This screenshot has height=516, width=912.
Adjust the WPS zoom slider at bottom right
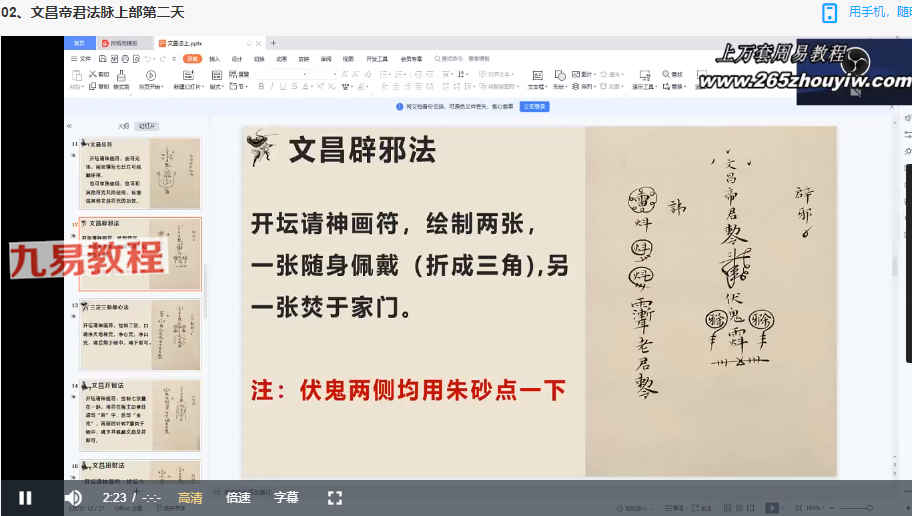[854, 508]
